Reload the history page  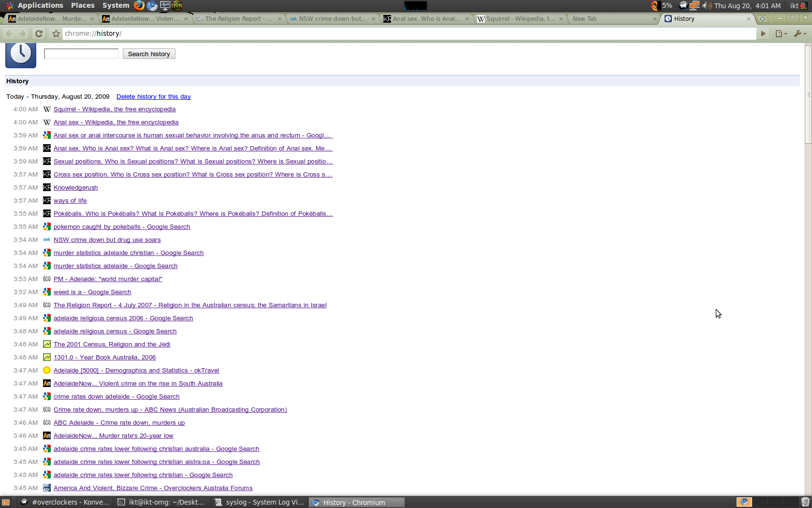pos(39,33)
